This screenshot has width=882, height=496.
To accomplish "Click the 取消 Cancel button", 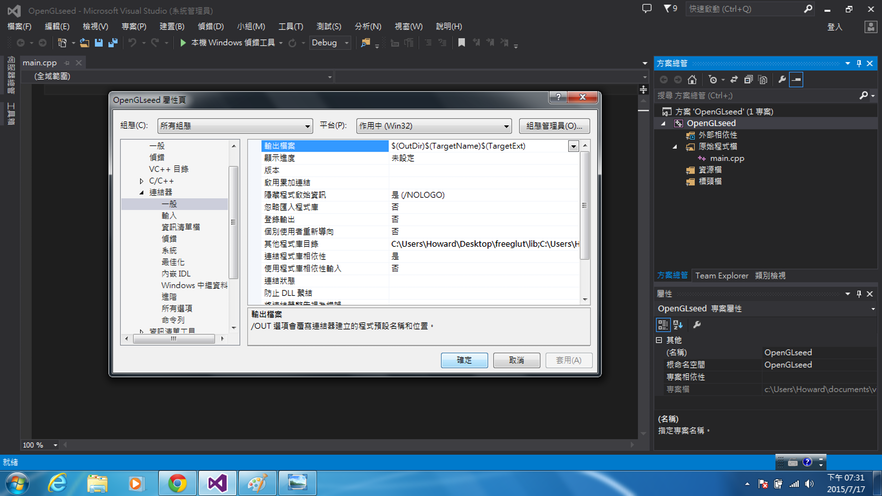I will pos(516,360).
